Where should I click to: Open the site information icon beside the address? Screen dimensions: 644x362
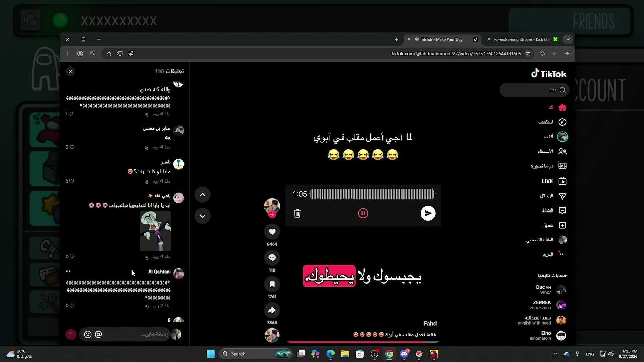coord(528,54)
